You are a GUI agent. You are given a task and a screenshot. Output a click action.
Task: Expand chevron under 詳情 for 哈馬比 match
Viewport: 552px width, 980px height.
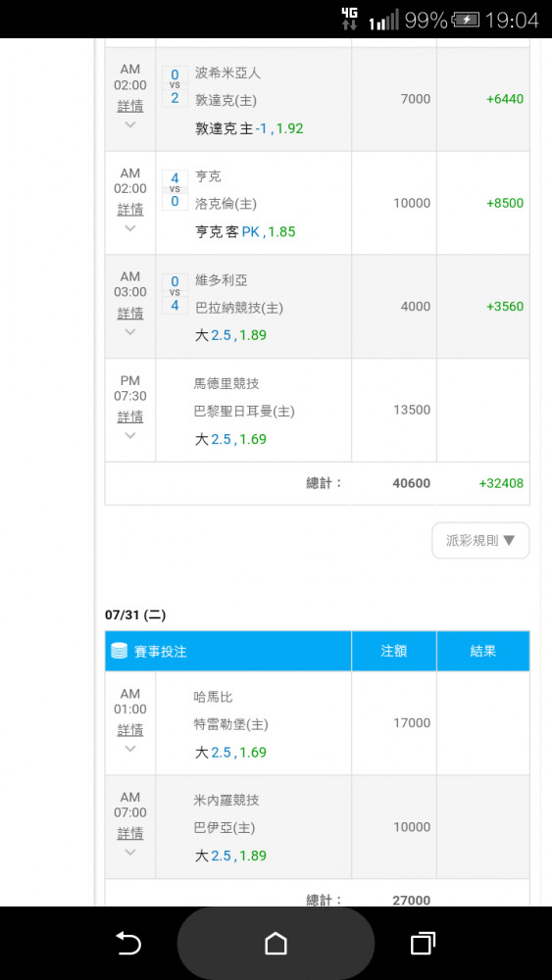pyautogui.click(x=130, y=748)
